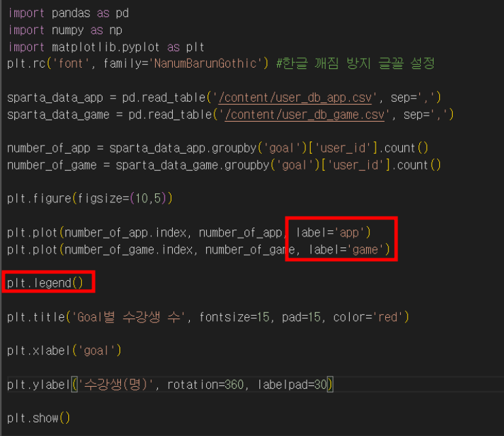
Task: Click label='app' in first plt.plot call
Action: point(330,232)
